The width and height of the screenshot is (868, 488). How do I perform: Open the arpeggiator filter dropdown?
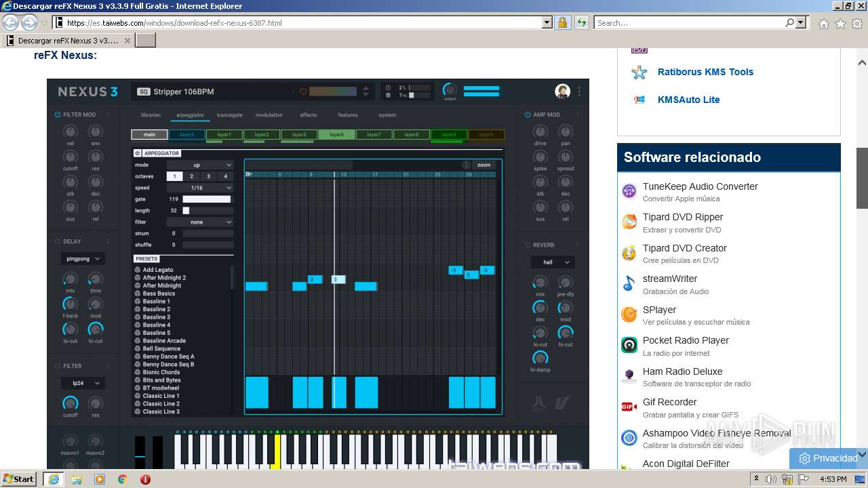[x=200, y=222]
